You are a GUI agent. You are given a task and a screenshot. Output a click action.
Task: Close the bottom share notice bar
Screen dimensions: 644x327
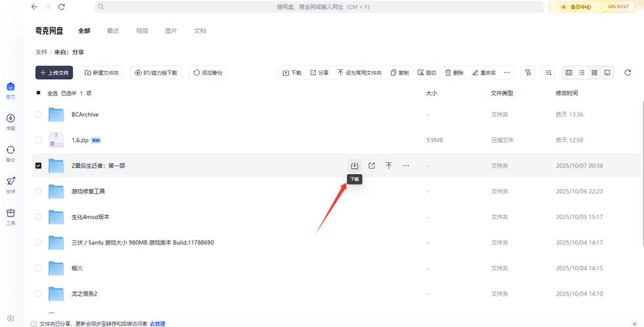point(635,324)
